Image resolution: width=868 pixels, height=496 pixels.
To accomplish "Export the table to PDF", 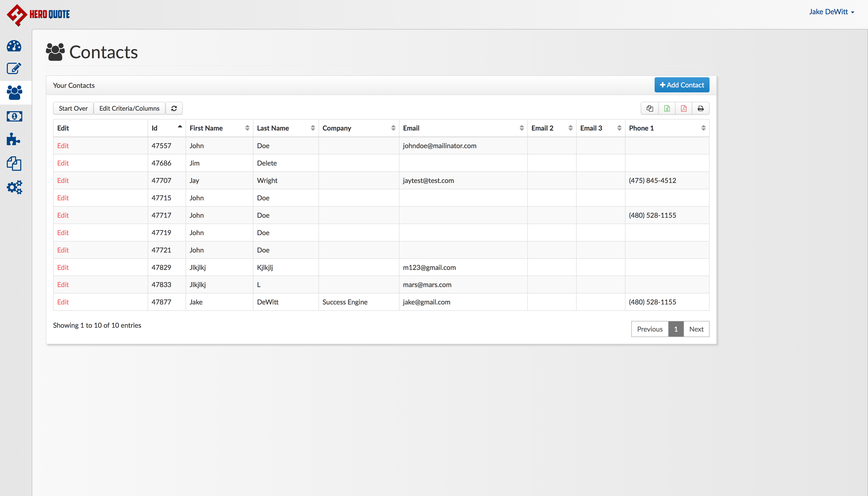I will click(x=684, y=108).
